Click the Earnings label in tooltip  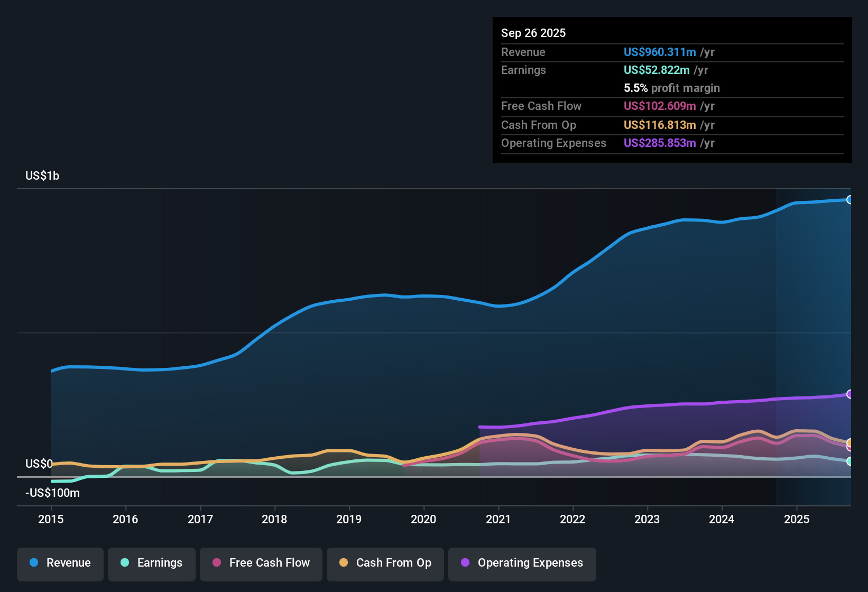pyautogui.click(x=523, y=70)
